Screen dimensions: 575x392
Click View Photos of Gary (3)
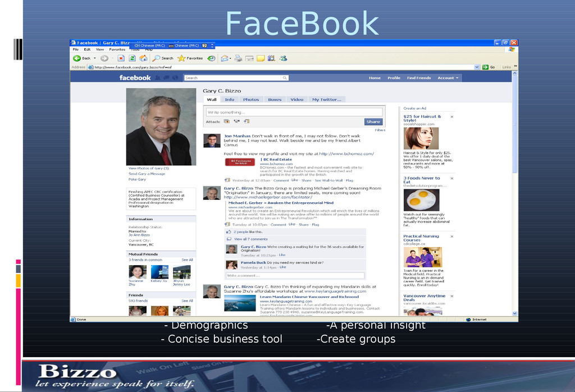click(x=148, y=168)
